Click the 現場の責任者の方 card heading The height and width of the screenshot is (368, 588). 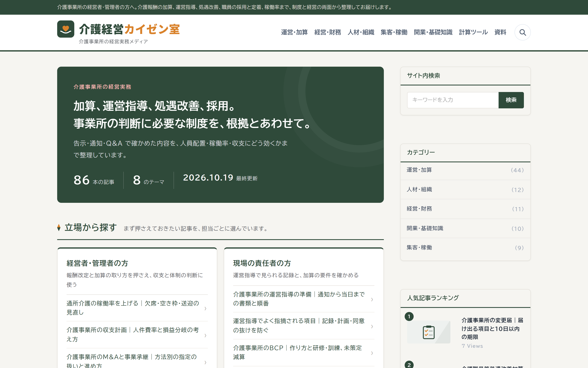(x=262, y=263)
